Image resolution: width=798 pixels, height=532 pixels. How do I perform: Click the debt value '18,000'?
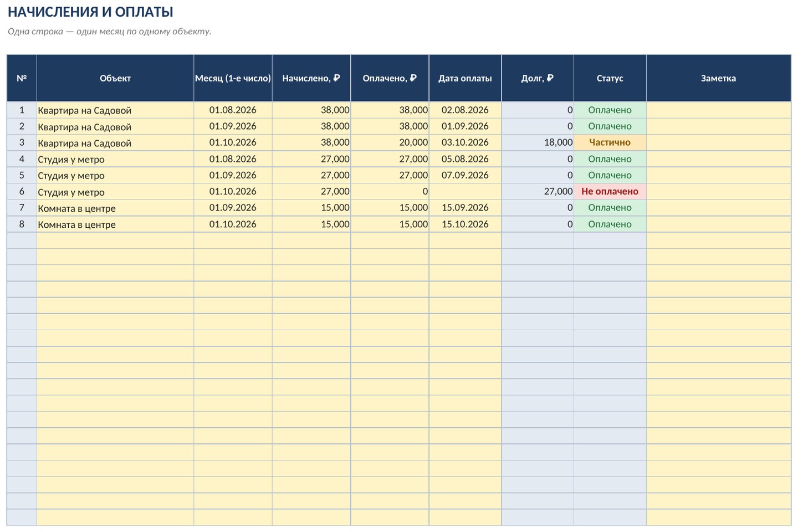(538, 142)
